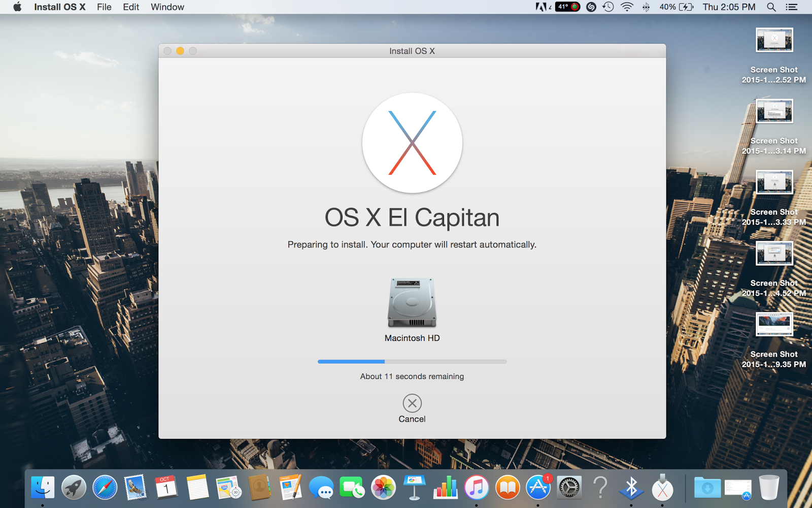The height and width of the screenshot is (508, 812).
Task: Open Spotlight search
Action: point(771,7)
